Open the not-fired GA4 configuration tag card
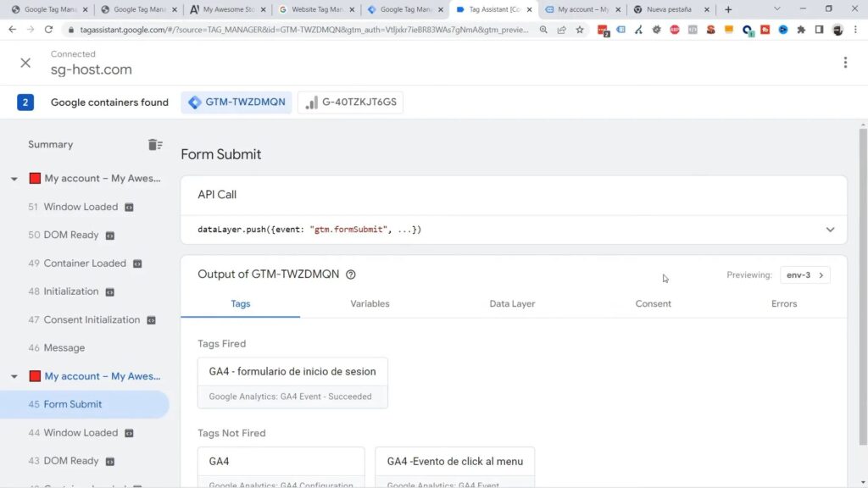 tap(281, 468)
